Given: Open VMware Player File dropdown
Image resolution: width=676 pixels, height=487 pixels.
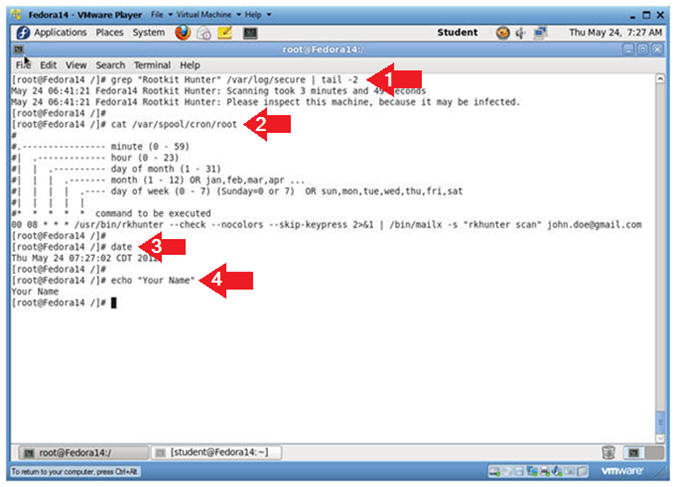Looking at the screenshot, I should pyautogui.click(x=161, y=15).
